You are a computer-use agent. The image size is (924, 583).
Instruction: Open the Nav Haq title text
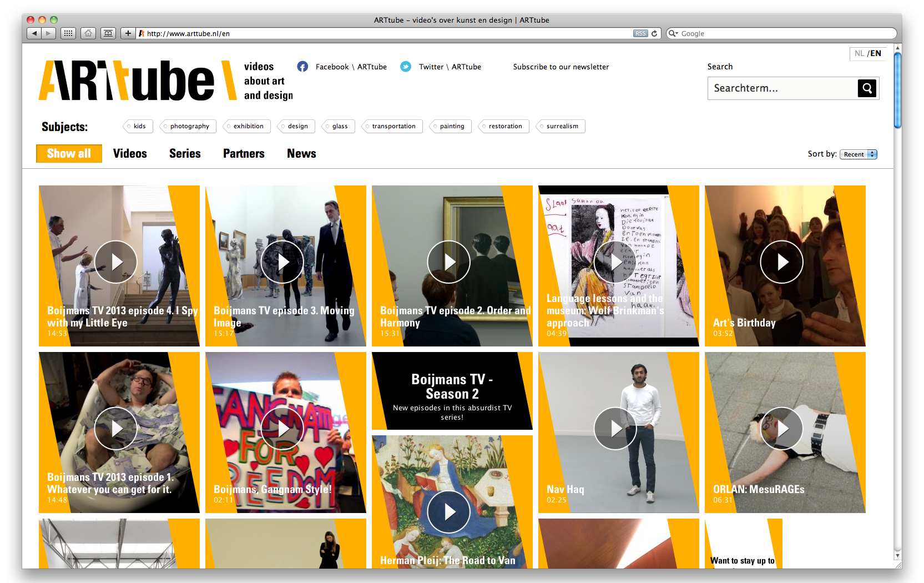click(565, 489)
